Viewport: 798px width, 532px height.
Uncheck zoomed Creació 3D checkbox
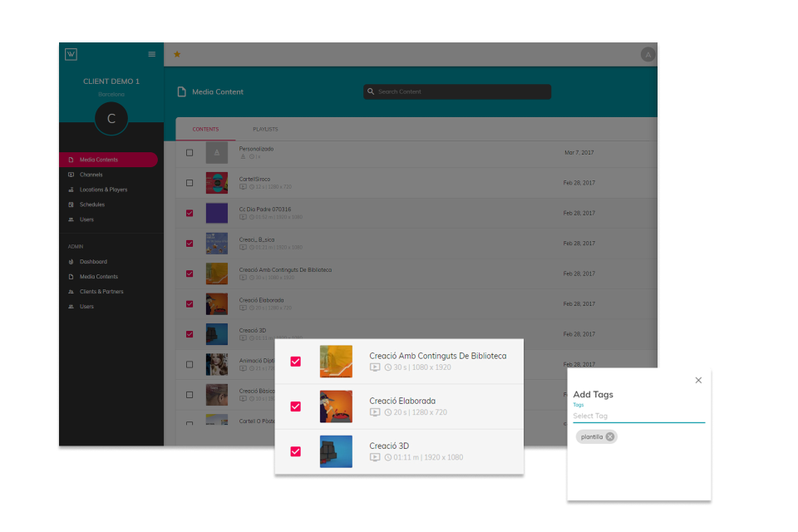click(296, 451)
